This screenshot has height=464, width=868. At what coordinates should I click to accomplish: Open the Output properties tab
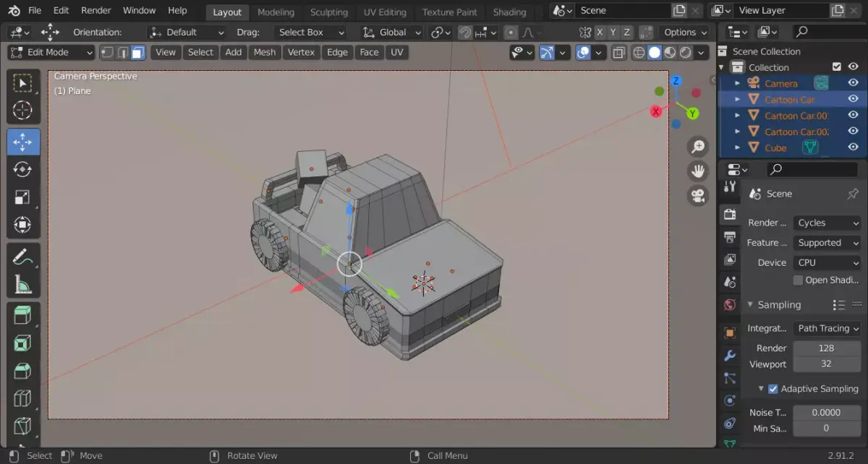[730, 236]
